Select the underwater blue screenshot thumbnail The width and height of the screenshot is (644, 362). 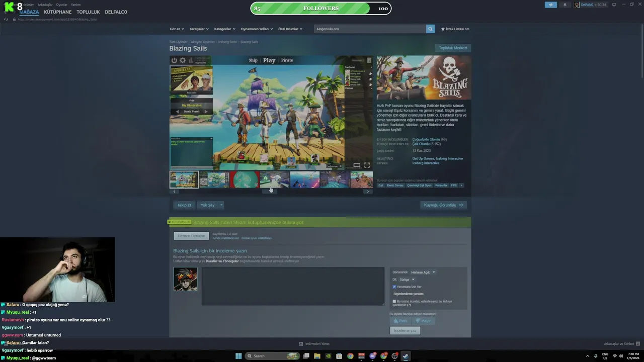coord(304,179)
